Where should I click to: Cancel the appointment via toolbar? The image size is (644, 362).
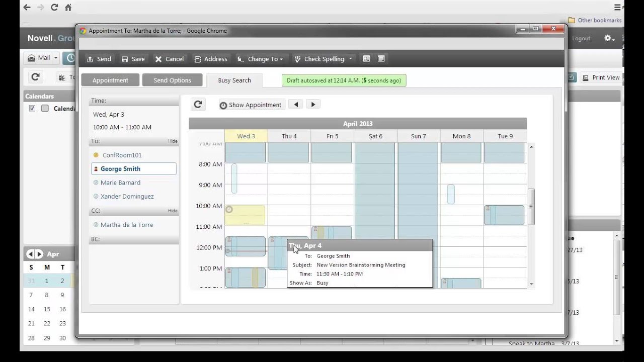pos(169,59)
